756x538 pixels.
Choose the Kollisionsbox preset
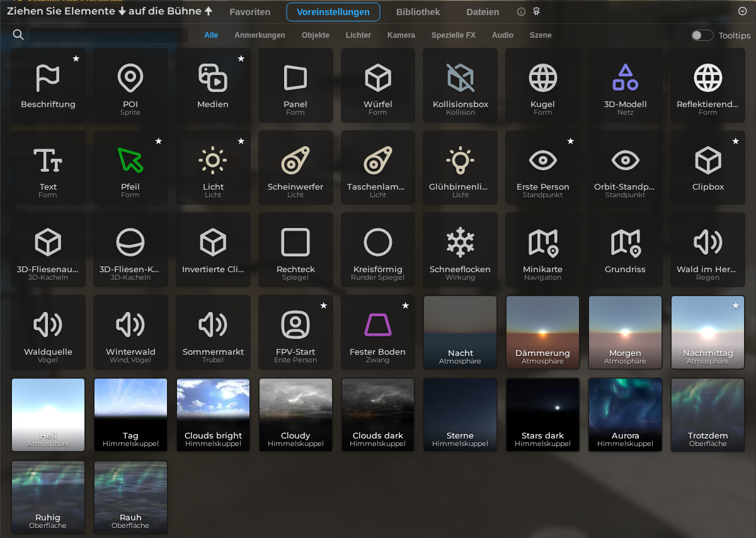click(x=461, y=86)
